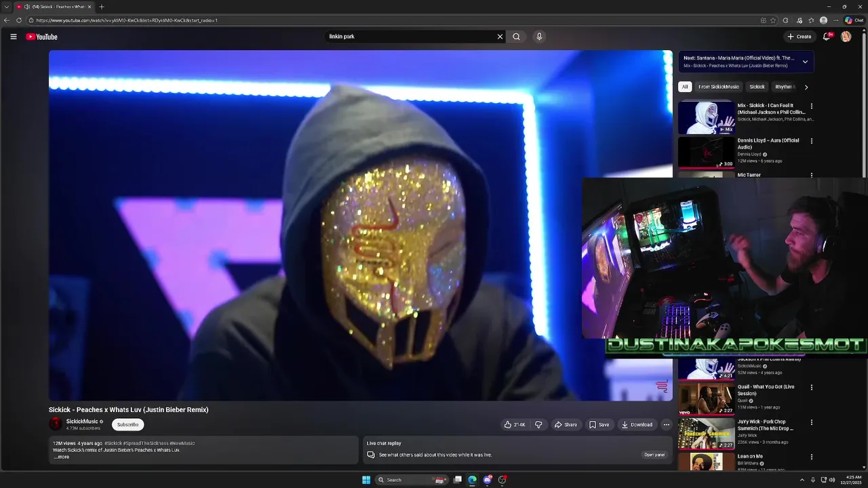Open the YouTube guide hamburger menu

[13, 37]
